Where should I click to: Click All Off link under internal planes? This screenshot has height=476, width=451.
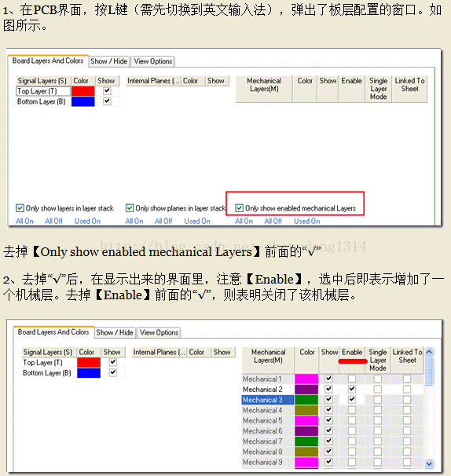click(x=163, y=221)
